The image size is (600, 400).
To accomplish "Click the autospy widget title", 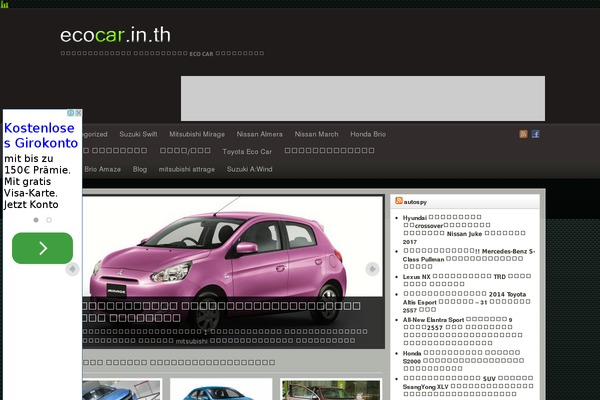I will pos(415,202).
